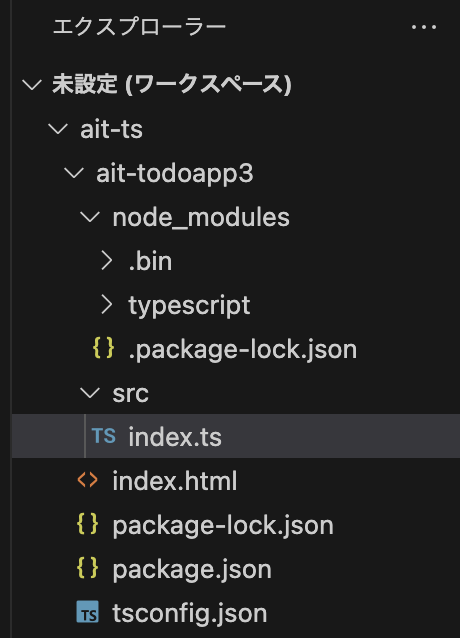Image resolution: width=460 pixels, height=638 pixels.
Task: Collapse the src folder chevron
Action: pyautogui.click(x=90, y=393)
